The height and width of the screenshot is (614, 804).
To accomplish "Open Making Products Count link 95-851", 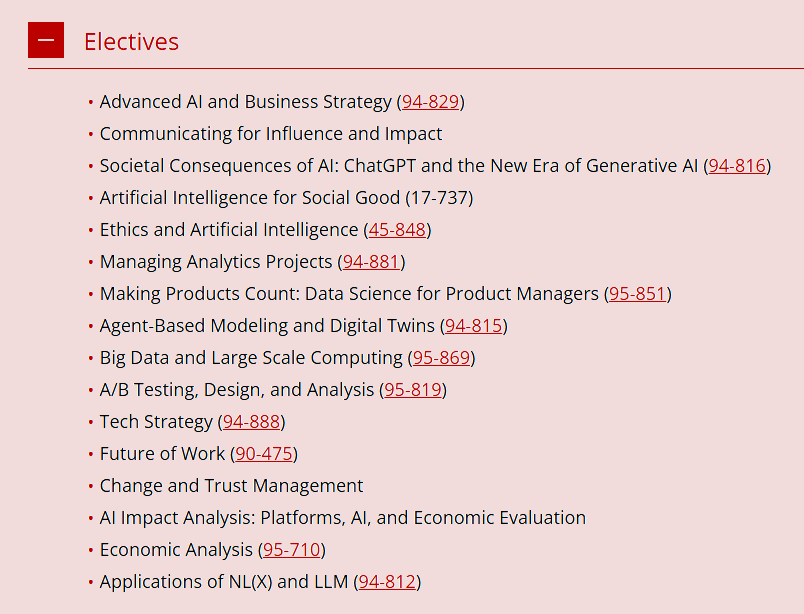I will tap(637, 293).
